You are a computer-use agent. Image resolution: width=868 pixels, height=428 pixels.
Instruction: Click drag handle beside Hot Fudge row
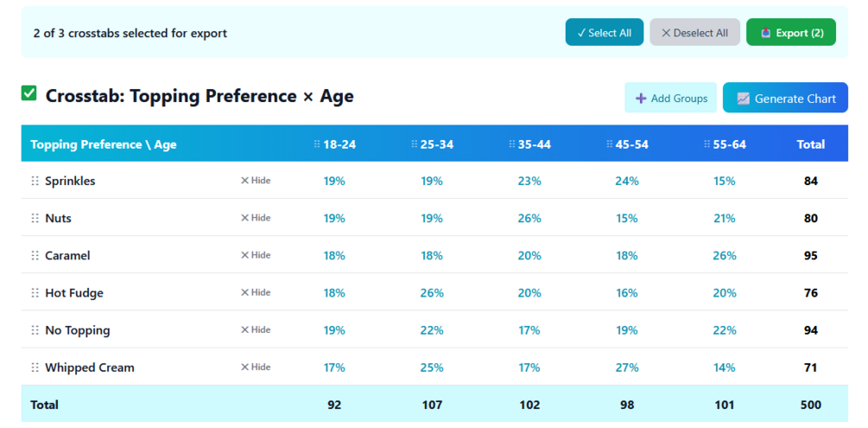(x=35, y=292)
